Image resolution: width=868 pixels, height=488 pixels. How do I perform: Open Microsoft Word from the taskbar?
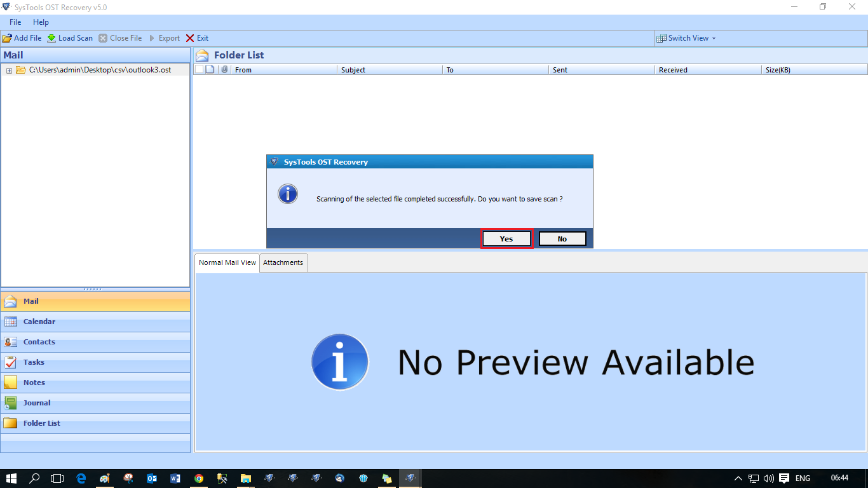(x=175, y=478)
